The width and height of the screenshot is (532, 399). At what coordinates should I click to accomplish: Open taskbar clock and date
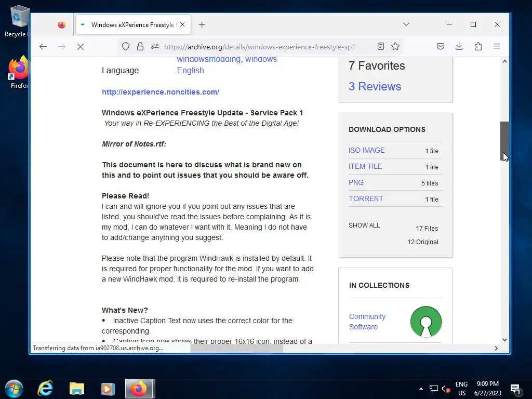tap(487, 389)
